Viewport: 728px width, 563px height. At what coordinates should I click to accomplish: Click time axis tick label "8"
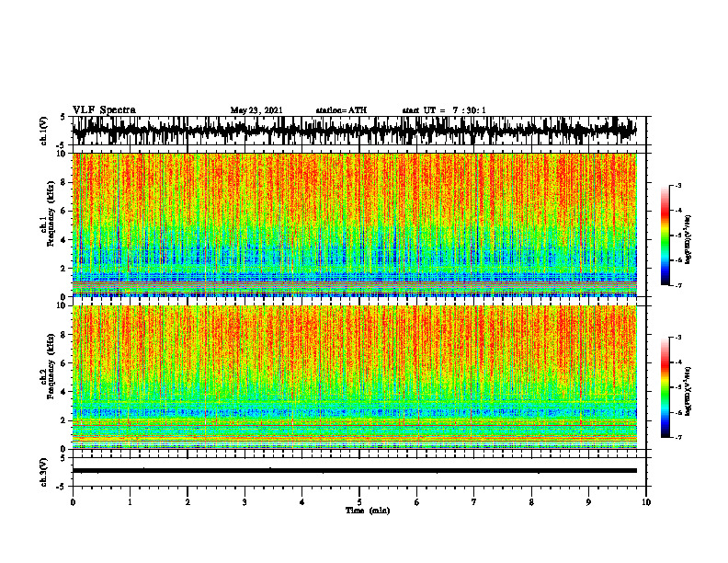(x=531, y=502)
